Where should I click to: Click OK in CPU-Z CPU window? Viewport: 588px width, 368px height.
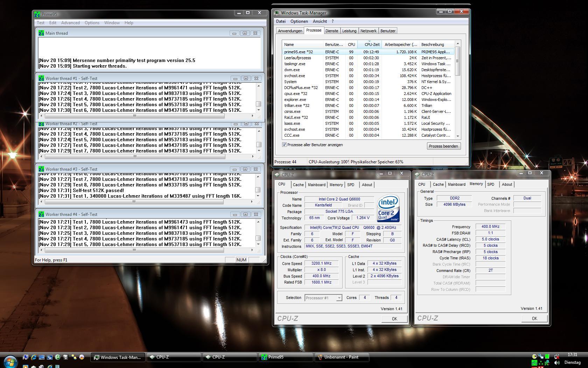(394, 319)
